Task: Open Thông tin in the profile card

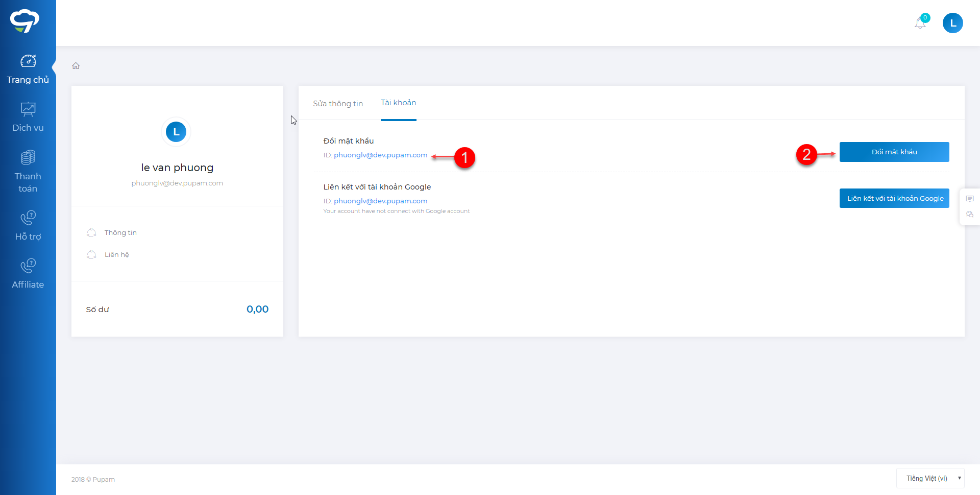Action: click(120, 233)
